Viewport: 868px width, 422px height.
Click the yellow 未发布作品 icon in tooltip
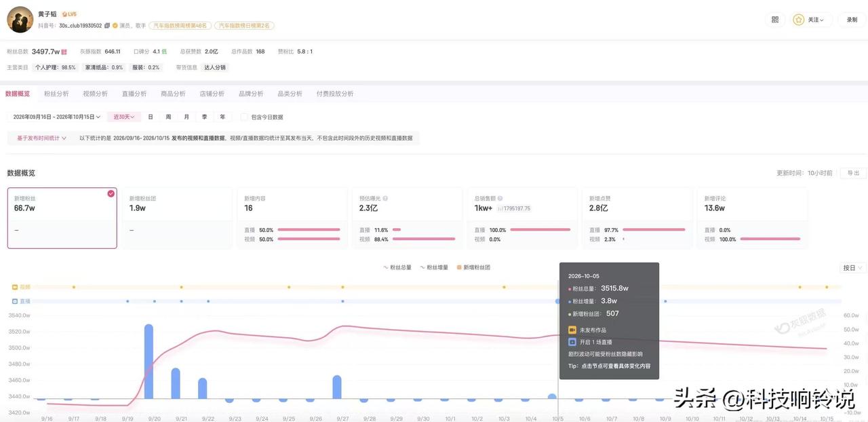tap(572, 330)
